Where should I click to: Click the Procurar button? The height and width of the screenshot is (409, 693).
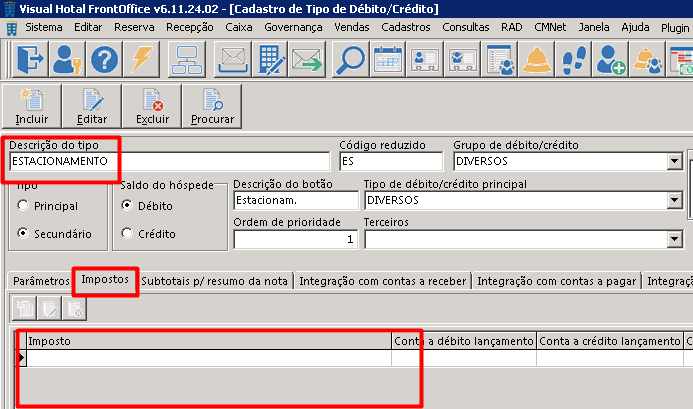click(212, 107)
